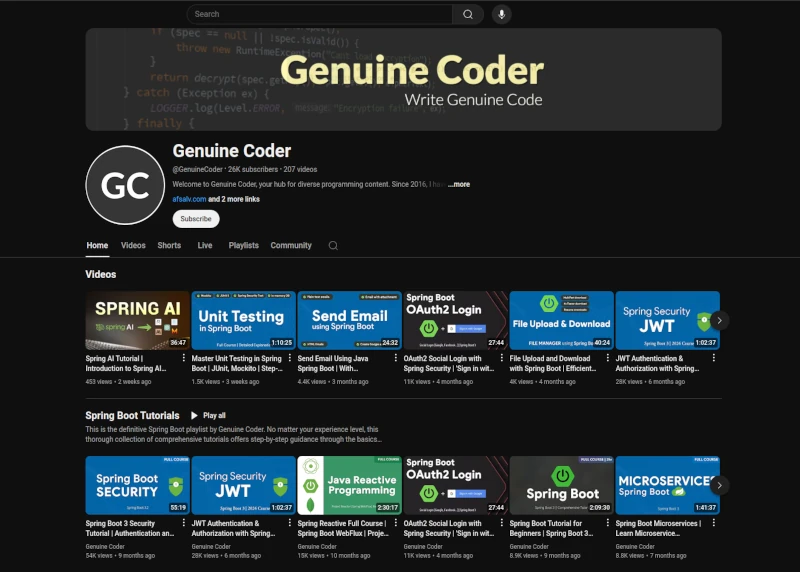Open options menu for File Upload and Download video

tap(608, 358)
